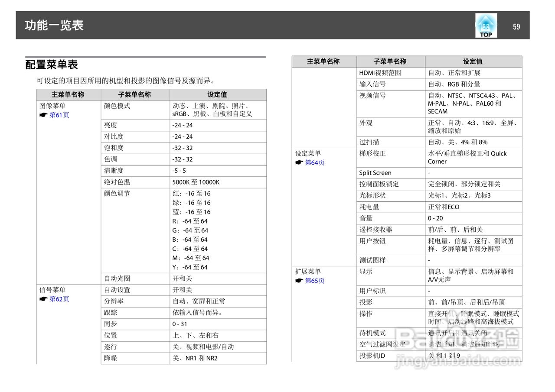Image resolution: width=555 pixels, height=392 pixels.
Task: Click the -5 - 5 sharpness value
Action: [x=179, y=171]
